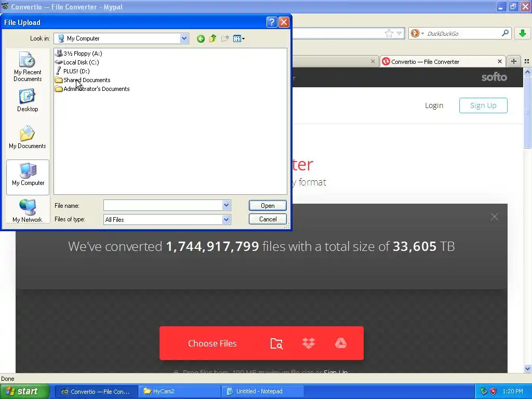Select Administrator's Documents folder
The width and height of the screenshot is (532, 399).
(x=92, y=88)
